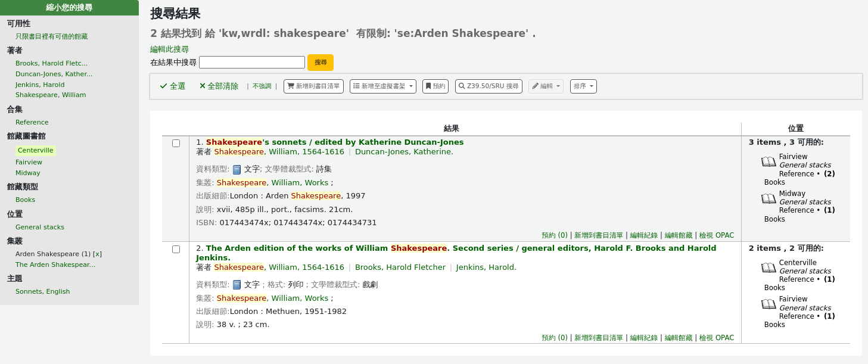This screenshot has width=868, height=364.
Task: Open the 編輯 dropdown in the toolbar
Action: [546, 86]
